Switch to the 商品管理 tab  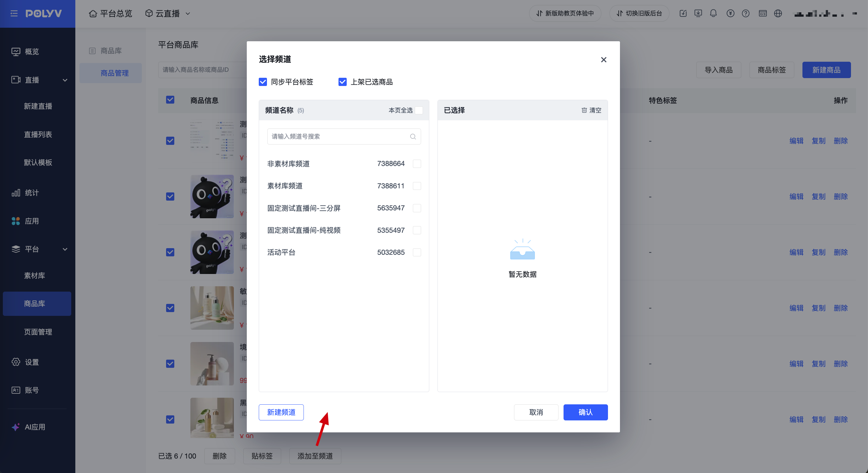111,73
